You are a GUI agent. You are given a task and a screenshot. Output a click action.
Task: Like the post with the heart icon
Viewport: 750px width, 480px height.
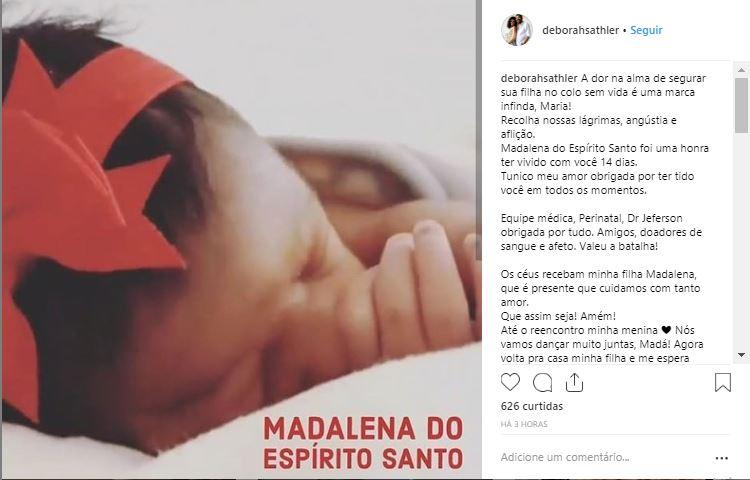tap(510, 382)
